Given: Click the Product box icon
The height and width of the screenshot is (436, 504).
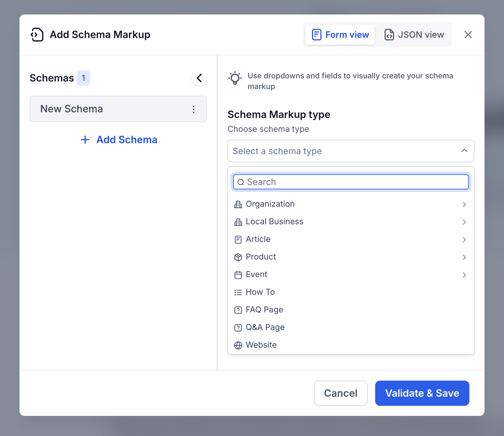Looking at the screenshot, I should click(238, 257).
